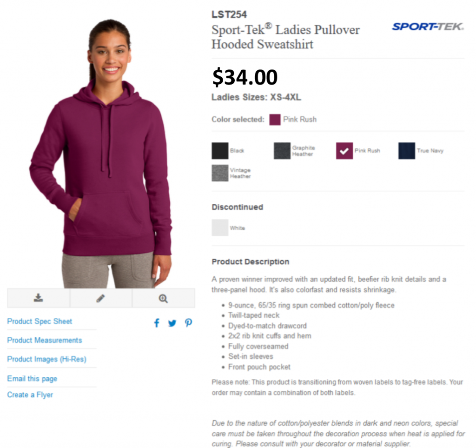Viewport: 476px width, 448px height.
Task: Toggle the checked Pink Rush swatch
Action: pyautogui.click(x=344, y=151)
